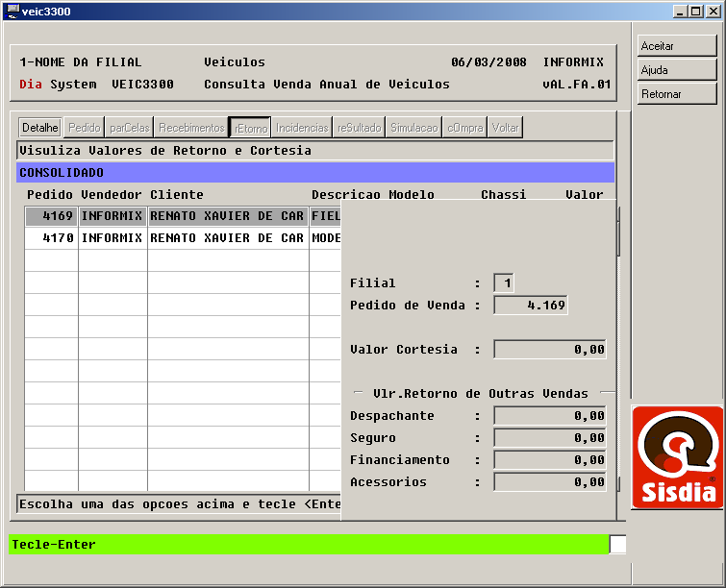This screenshot has height=588, width=726.
Task: Click the FIEL description cell
Action: 325,216
